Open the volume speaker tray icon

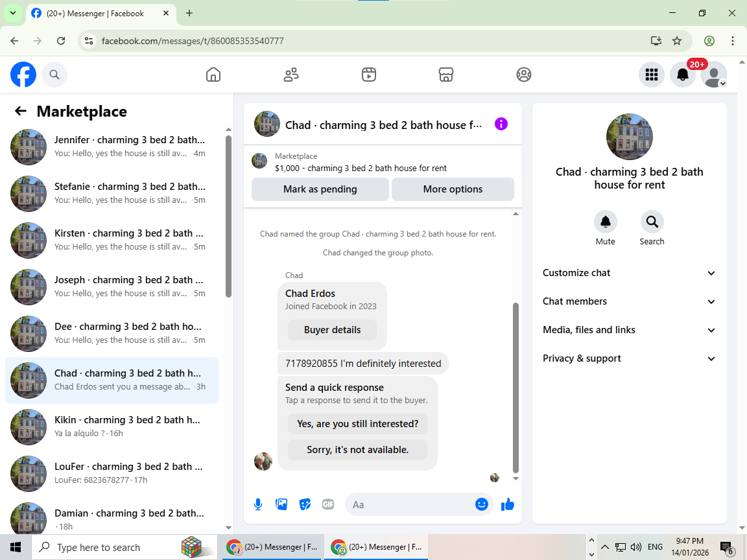pos(635,546)
